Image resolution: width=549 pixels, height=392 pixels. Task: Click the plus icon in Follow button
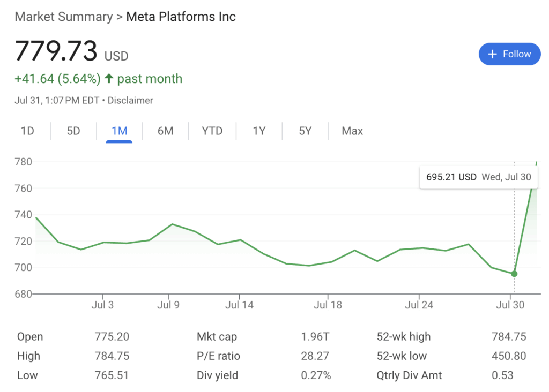point(492,54)
